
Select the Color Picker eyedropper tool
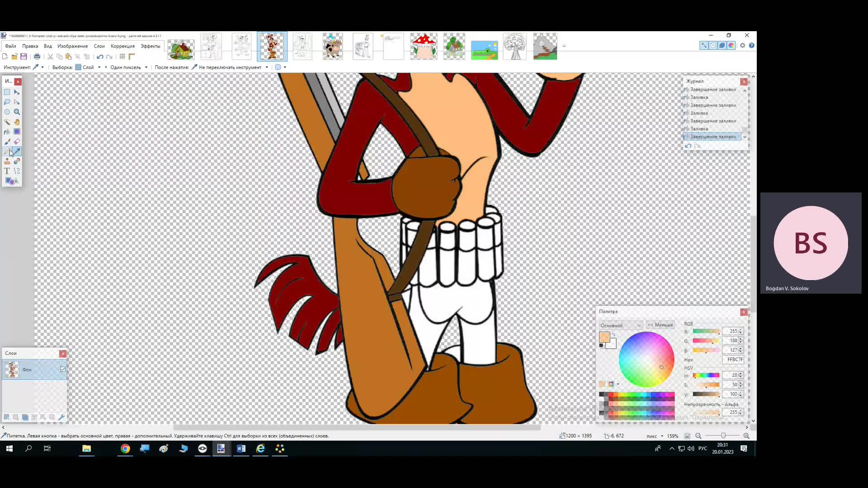pos(17,151)
